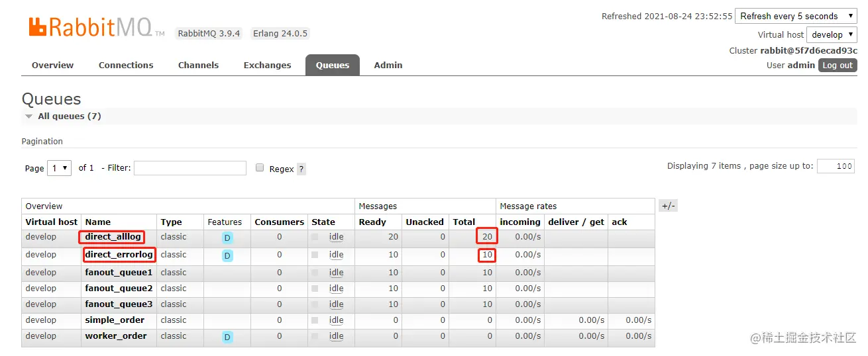The image size is (868, 356).
Task: Click the state indicator square for direct_alllog
Action: coord(315,237)
